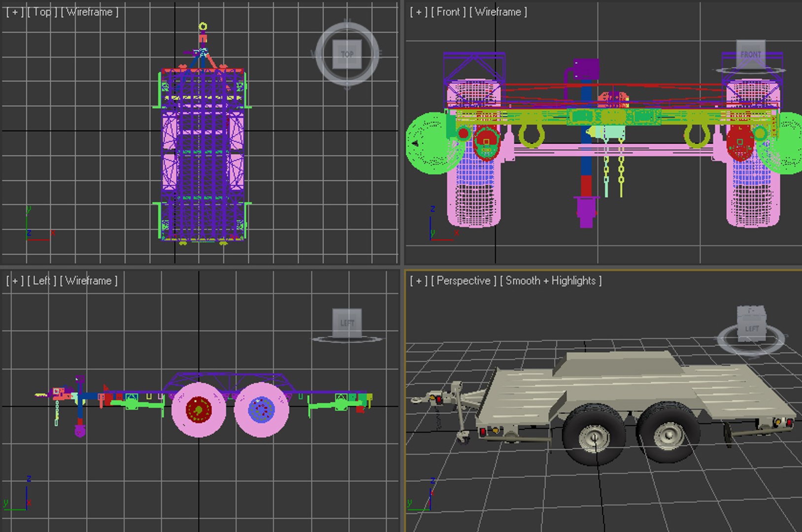Screen dimensions: 802x532
Task: Open the Front view label menu
Action: 448,12
